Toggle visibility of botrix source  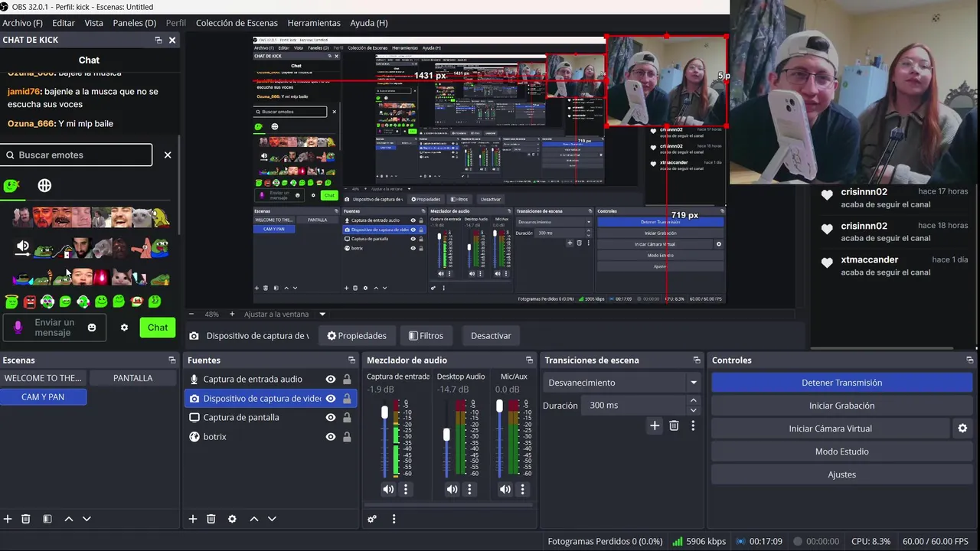(331, 437)
